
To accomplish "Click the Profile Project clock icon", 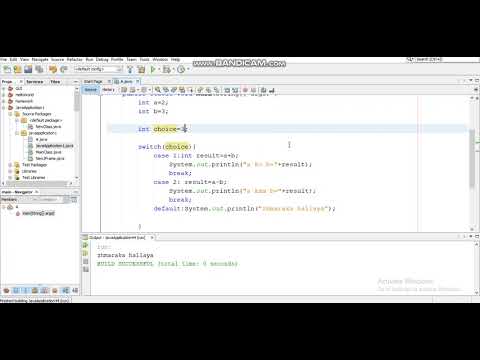I will (x=181, y=69).
